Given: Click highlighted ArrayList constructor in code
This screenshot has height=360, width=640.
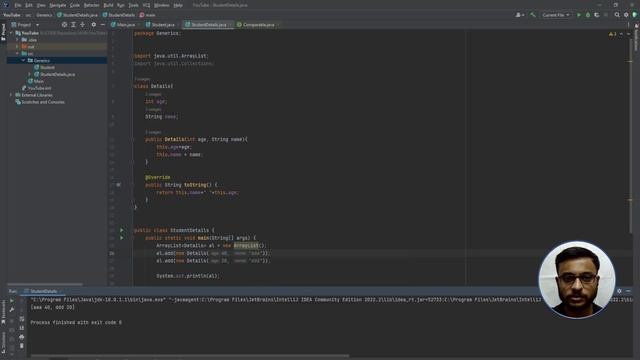Looking at the screenshot, I should pos(246,245).
